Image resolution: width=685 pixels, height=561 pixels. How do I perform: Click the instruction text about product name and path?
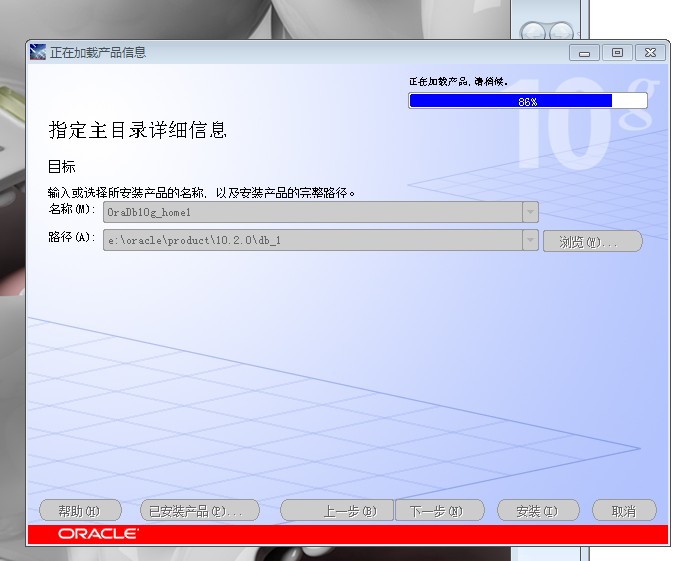click(x=201, y=192)
